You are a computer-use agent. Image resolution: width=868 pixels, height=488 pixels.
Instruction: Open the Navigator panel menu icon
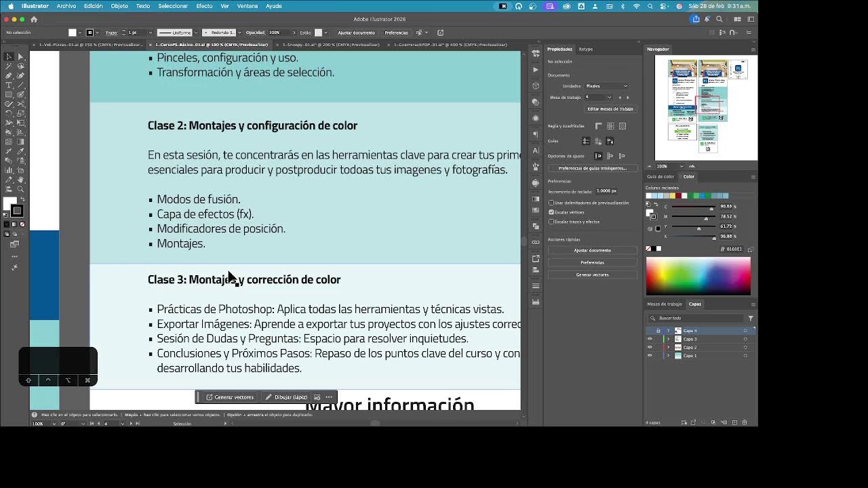[753, 49]
